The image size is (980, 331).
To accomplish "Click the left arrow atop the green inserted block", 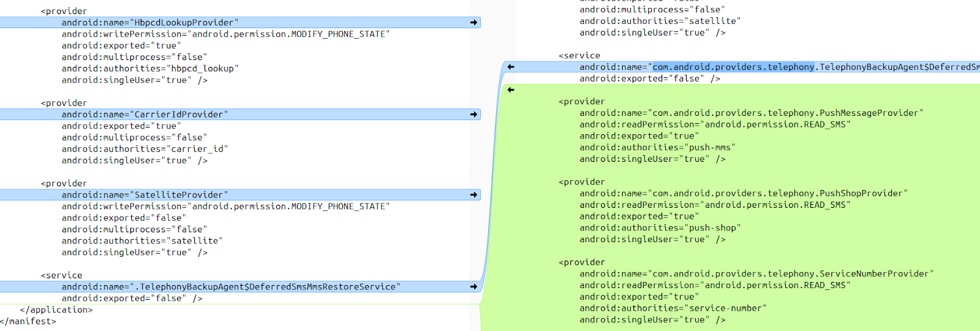I will (x=511, y=90).
